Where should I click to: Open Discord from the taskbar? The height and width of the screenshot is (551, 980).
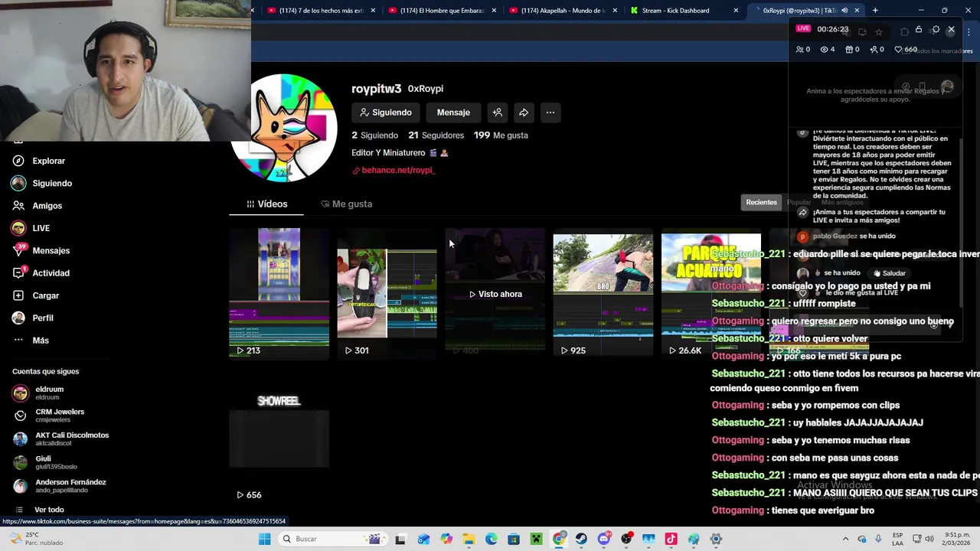[603, 539]
